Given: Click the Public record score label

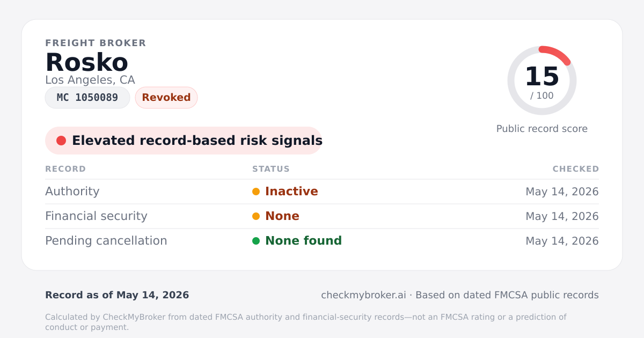Looking at the screenshot, I should point(542,129).
